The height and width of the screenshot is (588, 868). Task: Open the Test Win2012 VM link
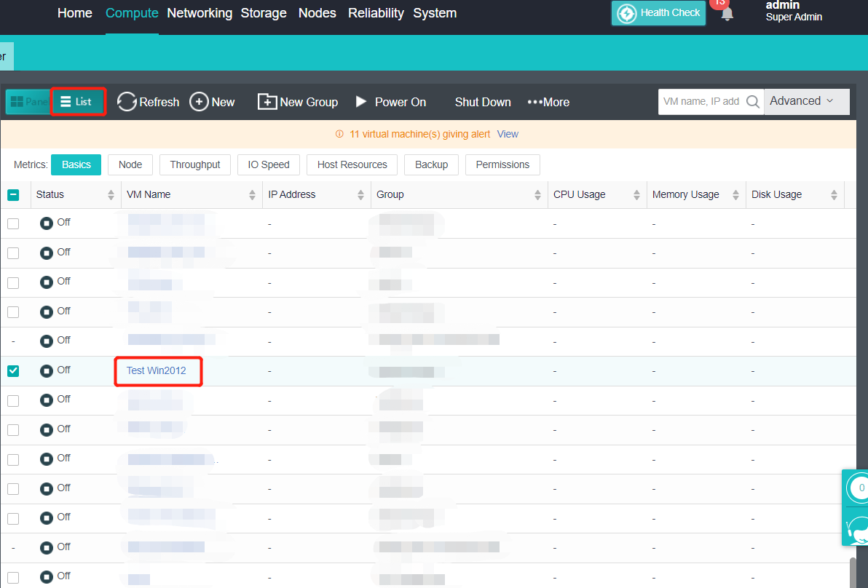pyautogui.click(x=157, y=370)
